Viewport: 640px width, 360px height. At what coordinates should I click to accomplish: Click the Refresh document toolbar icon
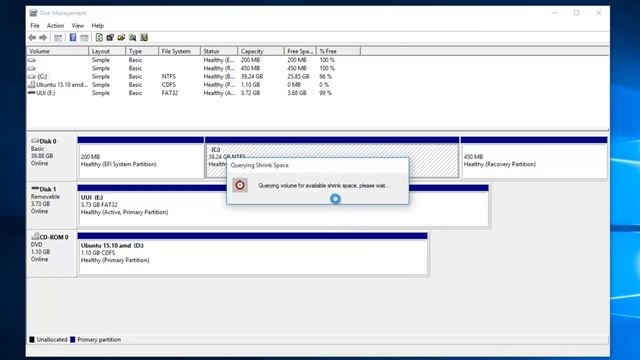coord(99,38)
